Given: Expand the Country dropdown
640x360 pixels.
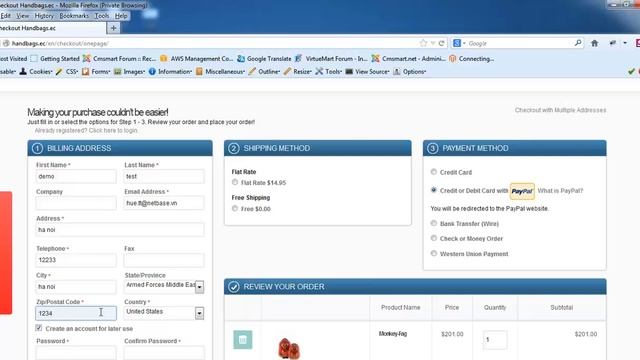Looking at the screenshot, I should coord(199,313).
